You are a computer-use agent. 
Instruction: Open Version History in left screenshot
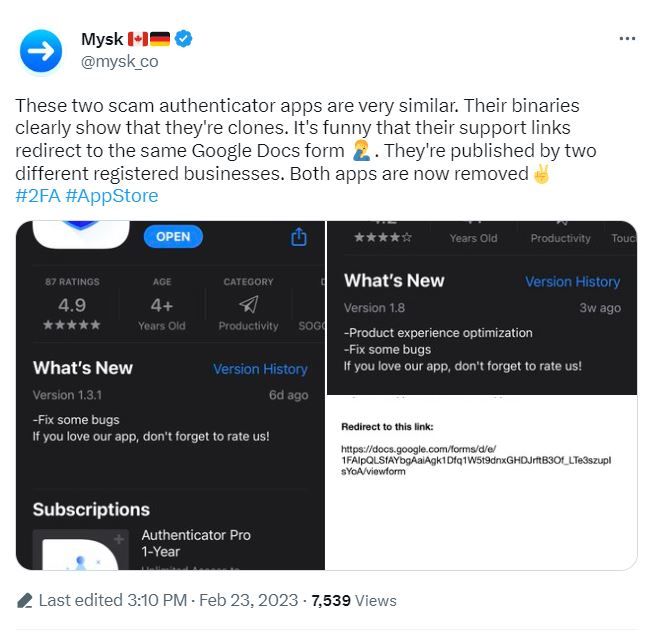coord(260,369)
